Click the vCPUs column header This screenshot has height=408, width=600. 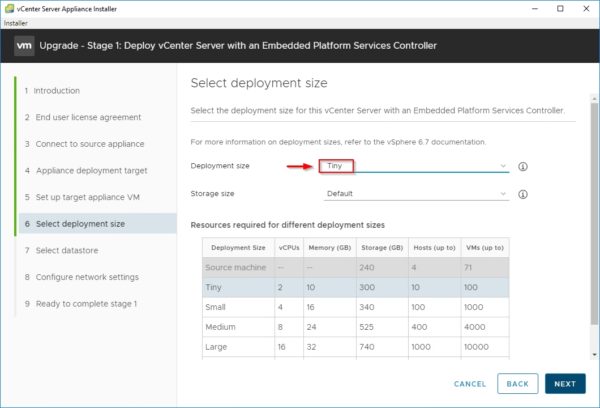click(x=289, y=248)
